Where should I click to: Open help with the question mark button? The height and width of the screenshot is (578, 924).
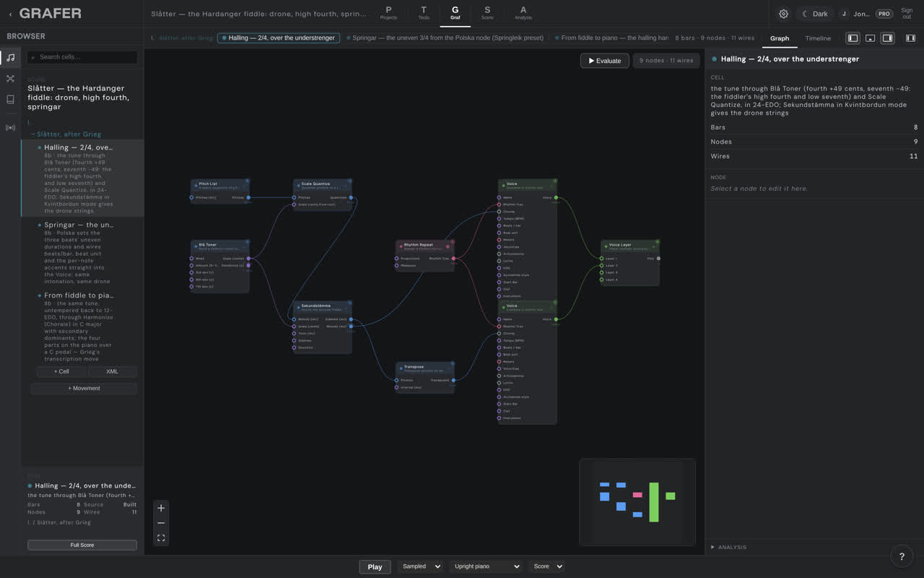click(902, 556)
